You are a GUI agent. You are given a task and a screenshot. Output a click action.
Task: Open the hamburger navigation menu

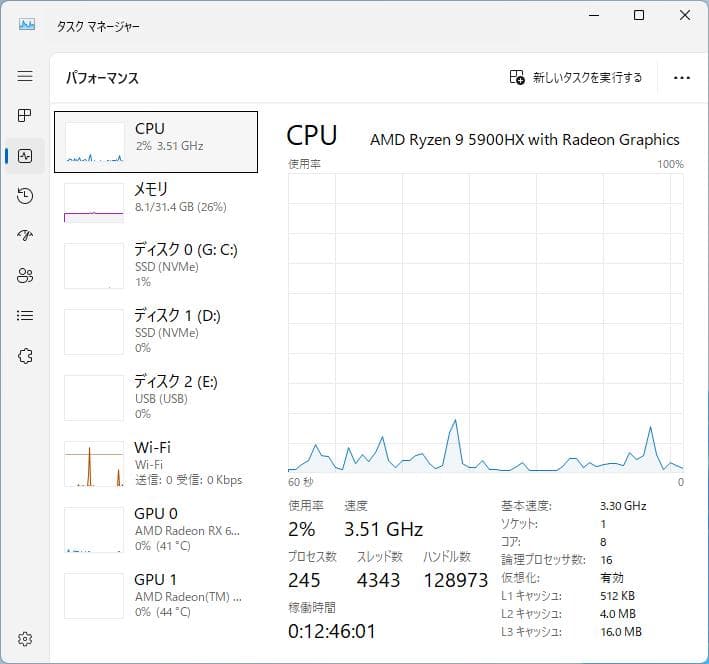(x=25, y=76)
